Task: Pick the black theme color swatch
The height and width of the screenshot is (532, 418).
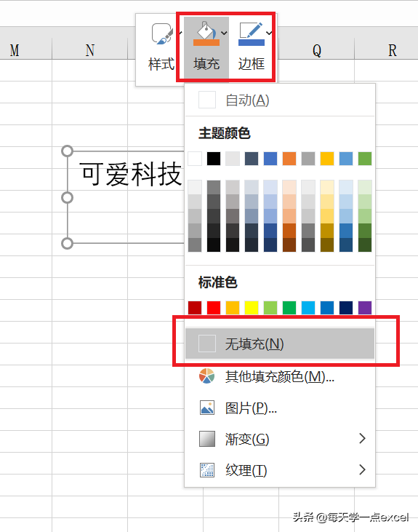Action: point(214,159)
